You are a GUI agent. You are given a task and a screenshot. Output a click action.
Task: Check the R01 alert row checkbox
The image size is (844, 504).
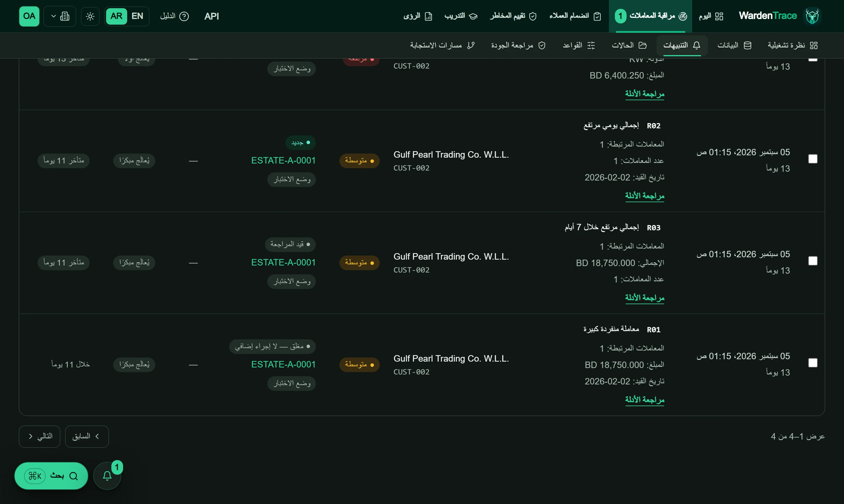click(813, 363)
